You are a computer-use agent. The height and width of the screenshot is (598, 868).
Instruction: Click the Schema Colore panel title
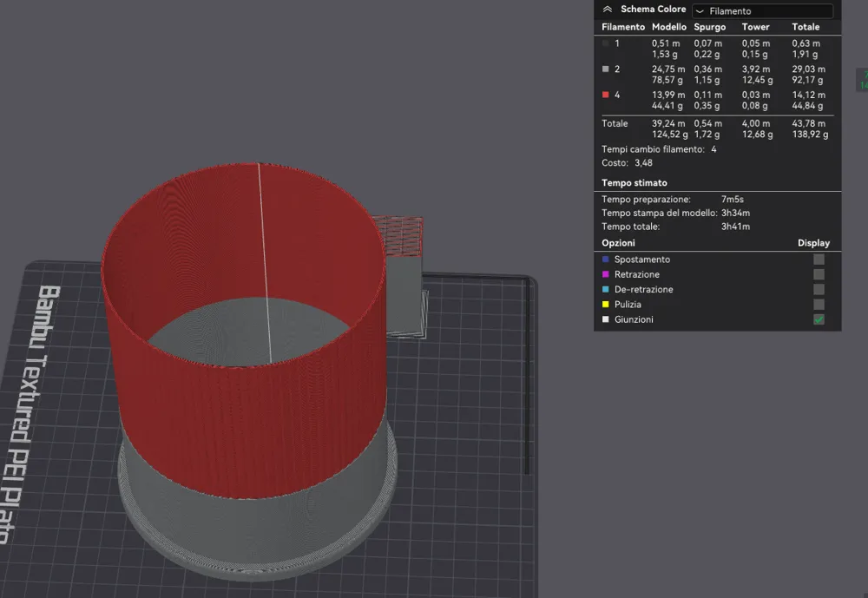[x=653, y=9]
